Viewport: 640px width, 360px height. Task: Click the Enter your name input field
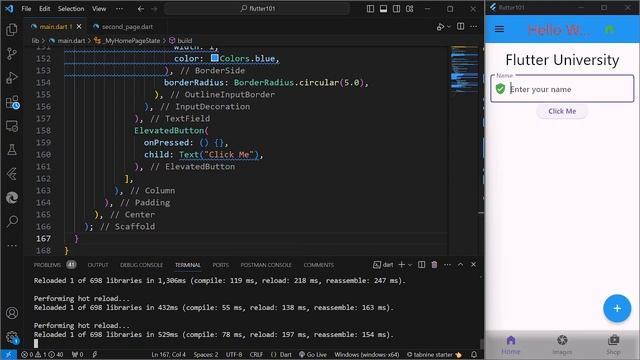[562, 89]
